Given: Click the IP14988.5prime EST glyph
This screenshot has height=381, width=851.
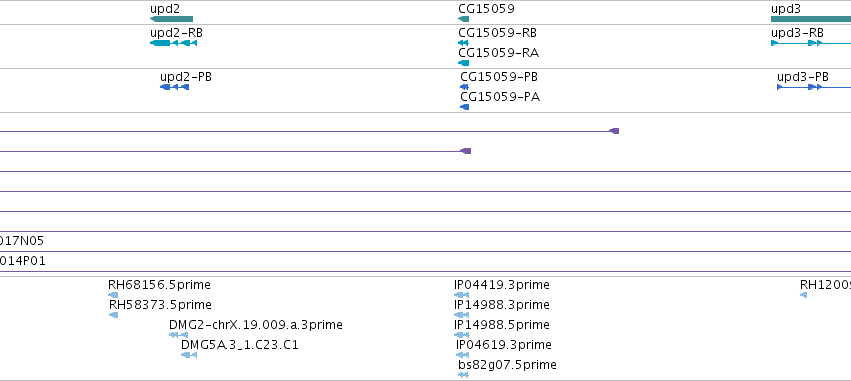Looking at the screenshot, I should tap(461, 335).
